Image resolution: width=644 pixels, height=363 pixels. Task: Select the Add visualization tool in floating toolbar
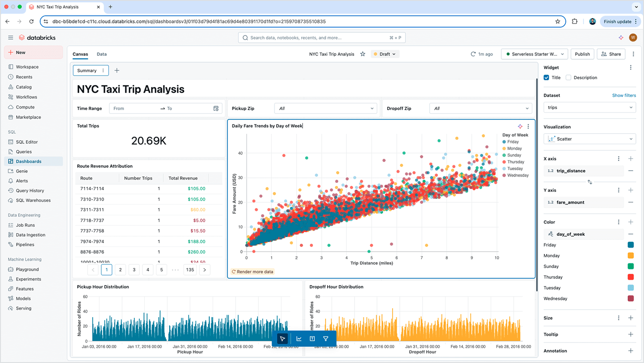pyautogui.click(x=298, y=338)
